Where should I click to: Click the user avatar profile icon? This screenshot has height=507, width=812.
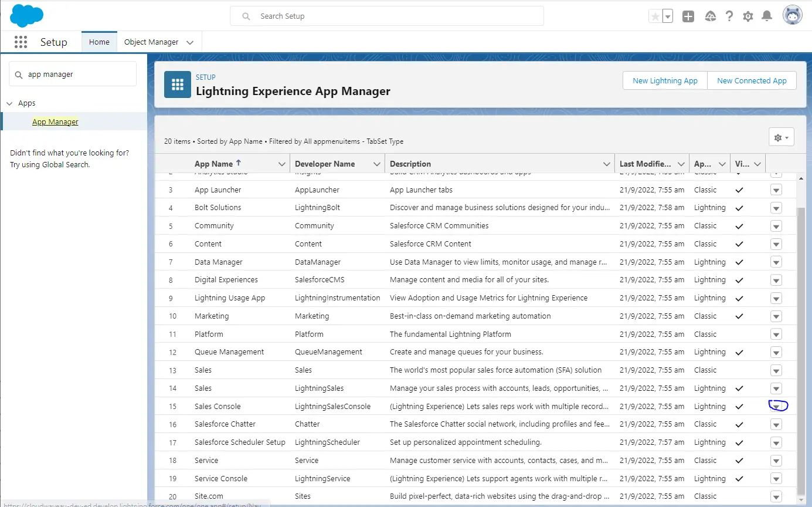coord(792,16)
